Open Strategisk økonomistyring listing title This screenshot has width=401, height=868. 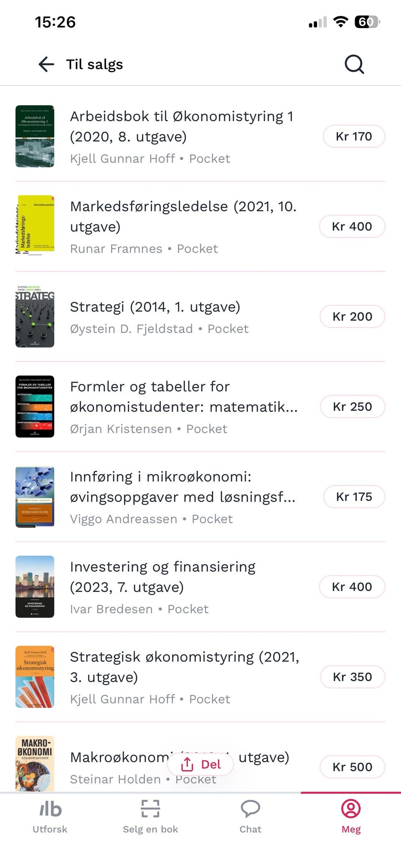point(185,667)
